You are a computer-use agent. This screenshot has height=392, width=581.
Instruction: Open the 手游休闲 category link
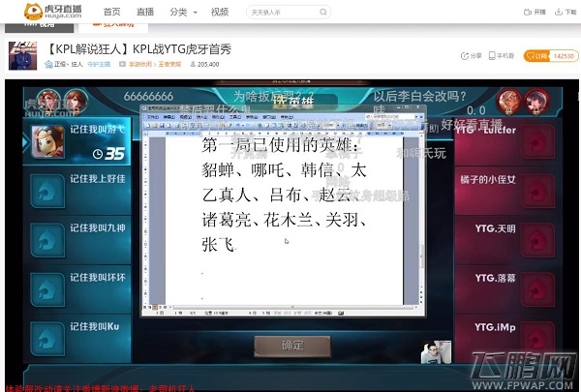(140, 64)
